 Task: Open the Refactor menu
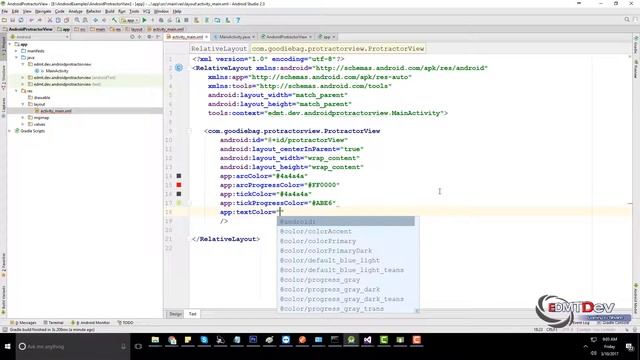tap(93, 11)
